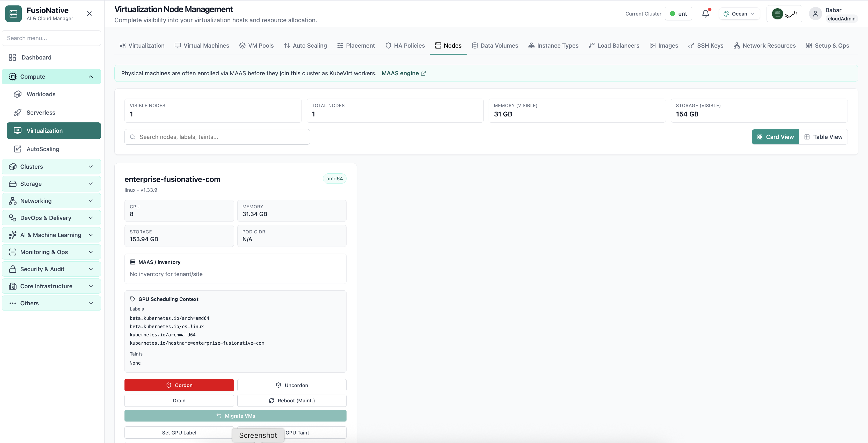The width and height of the screenshot is (868, 443).
Task: Open the VM Pools tab
Action: [x=256, y=46]
